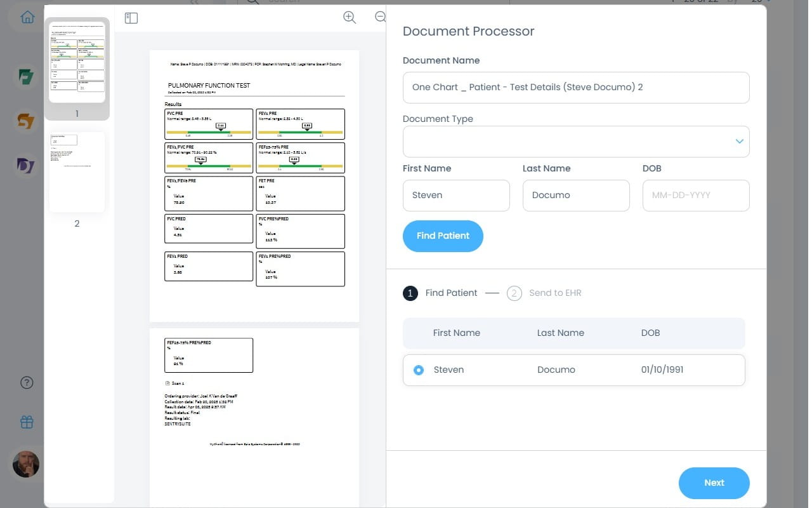Toggle the thumbnail sidebar panel icon
The height and width of the screenshot is (508, 812).
[131, 18]
